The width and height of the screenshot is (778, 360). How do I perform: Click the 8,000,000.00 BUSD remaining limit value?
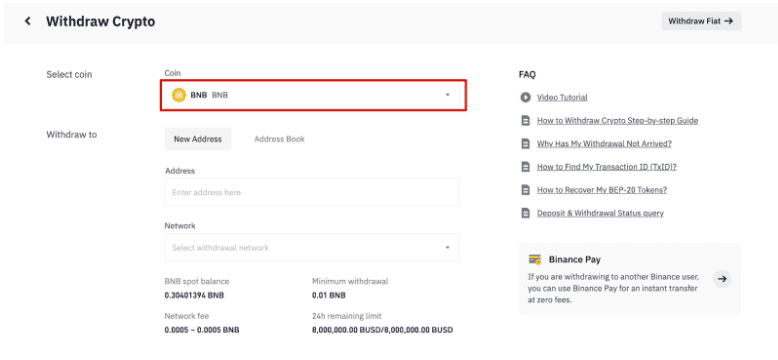tap(383, 330)
